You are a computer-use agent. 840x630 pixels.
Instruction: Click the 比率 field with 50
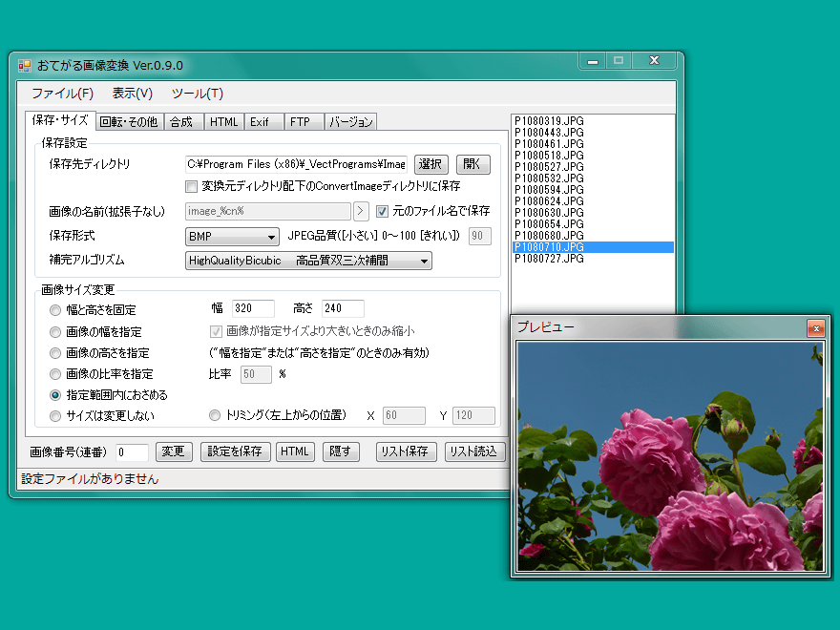click(x=256, y=374)
